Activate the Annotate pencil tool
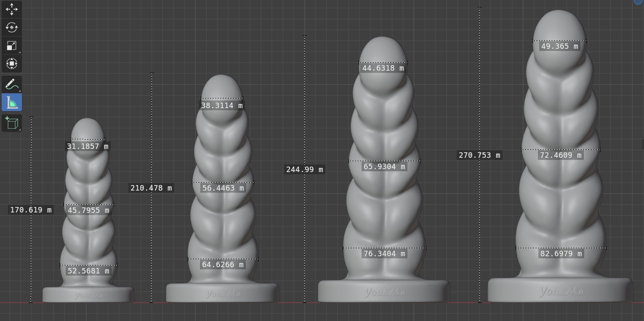The height and width of the screenshot is (321, 644). pos(11,84)
